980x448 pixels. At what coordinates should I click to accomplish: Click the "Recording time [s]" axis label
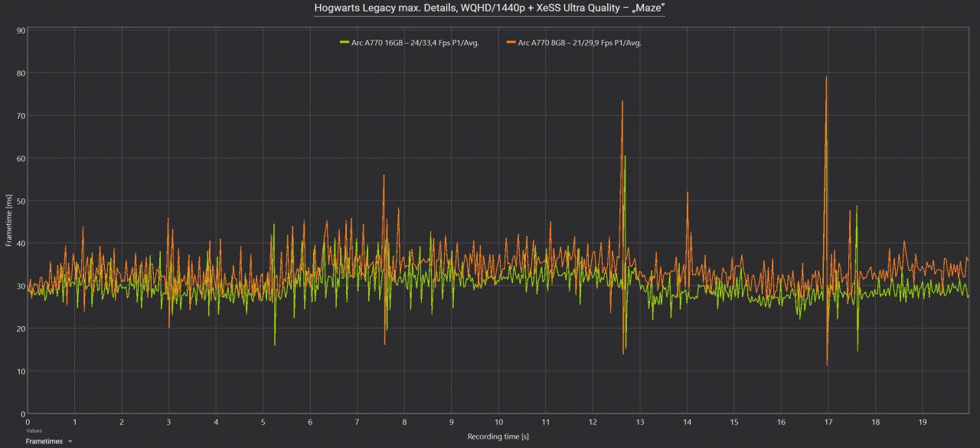[498, 437]
